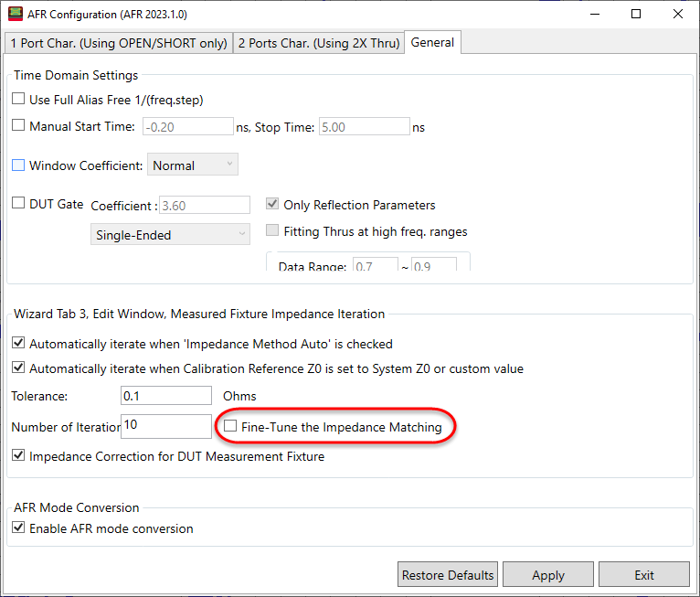700x597 pixels.
Task: Uncheck Automatically iterate when Calibration Reference Z0 option
Action: [18, 368]
